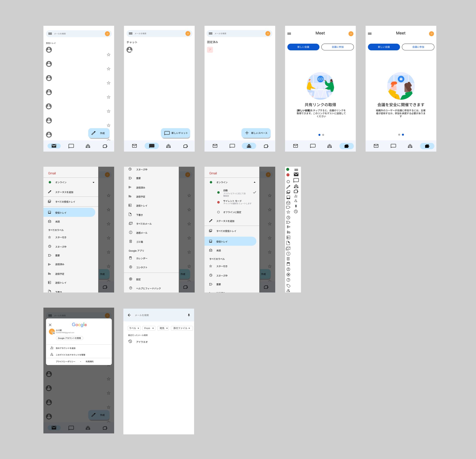This screenshot has height=459, width=476.
Task: Click the pink ア space avatar under 固定済み
Action: (x=210, y=50)
